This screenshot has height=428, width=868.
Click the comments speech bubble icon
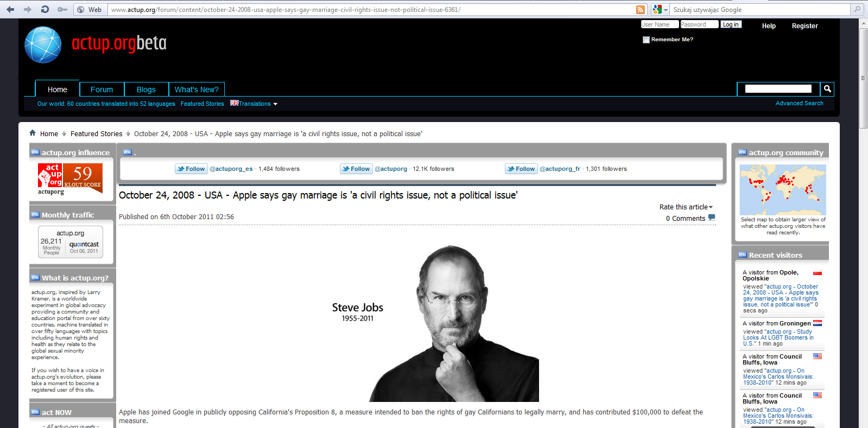click(x=712, y=218)
